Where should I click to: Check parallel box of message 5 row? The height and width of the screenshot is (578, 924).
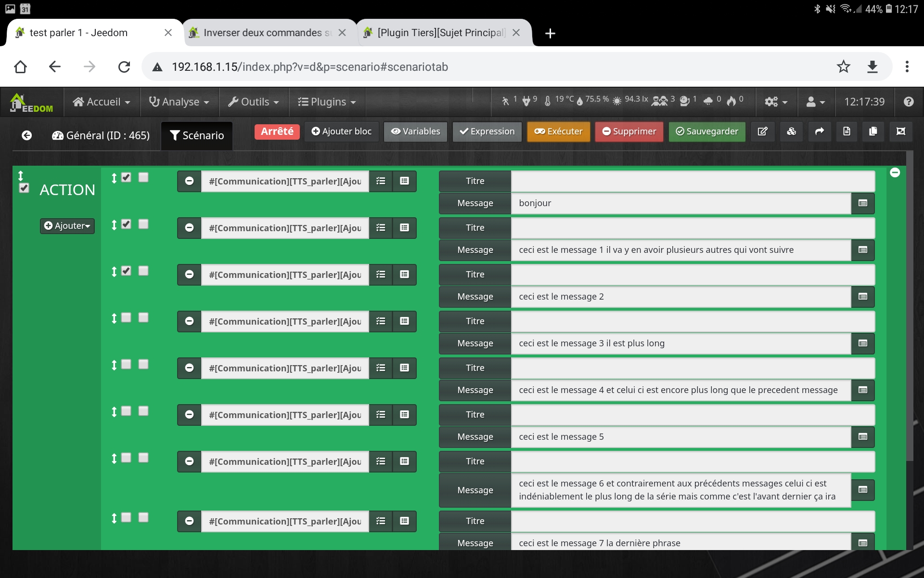pyautogui.click(x=143, y=411)
